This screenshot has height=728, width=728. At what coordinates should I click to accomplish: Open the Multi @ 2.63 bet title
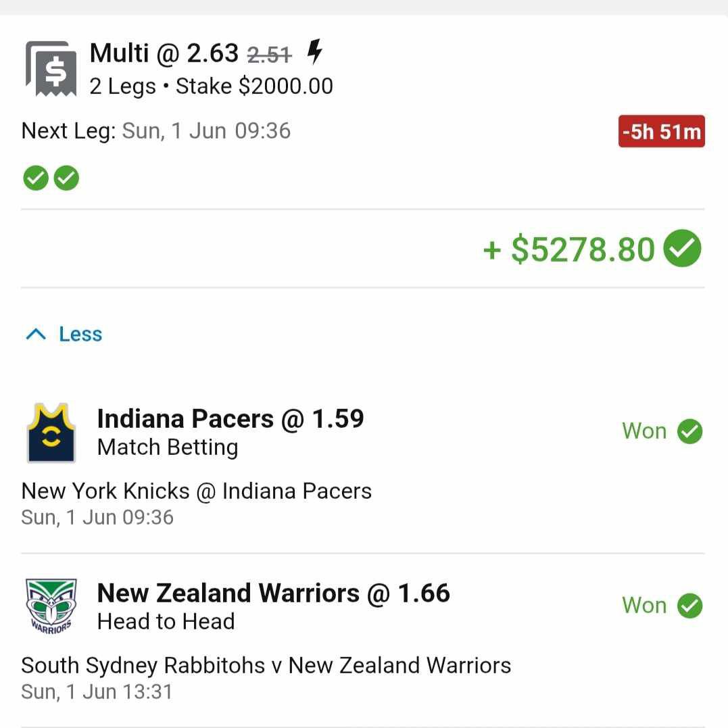click(164, 53)
